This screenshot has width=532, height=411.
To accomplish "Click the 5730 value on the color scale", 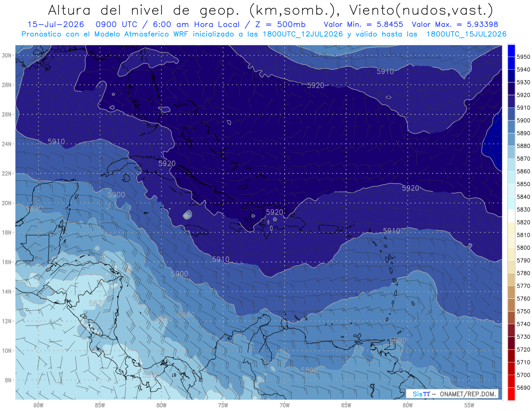I will 524,337.
